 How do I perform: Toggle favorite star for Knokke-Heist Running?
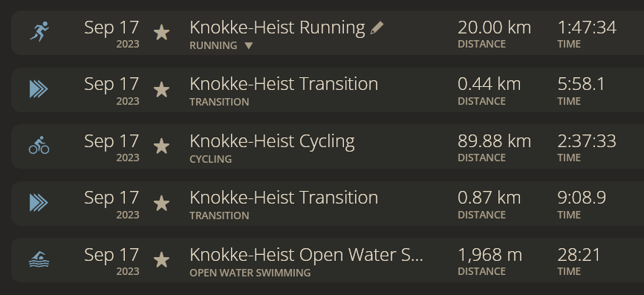161,33
